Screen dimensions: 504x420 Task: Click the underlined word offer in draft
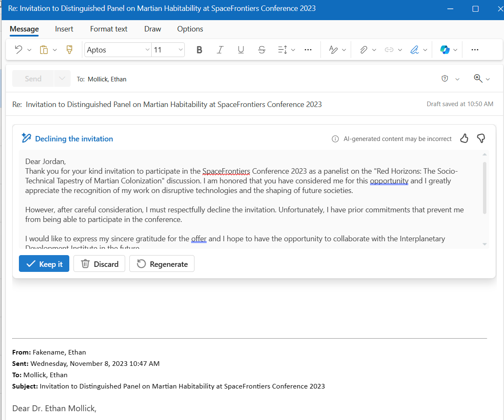click(x=199, y=239)
